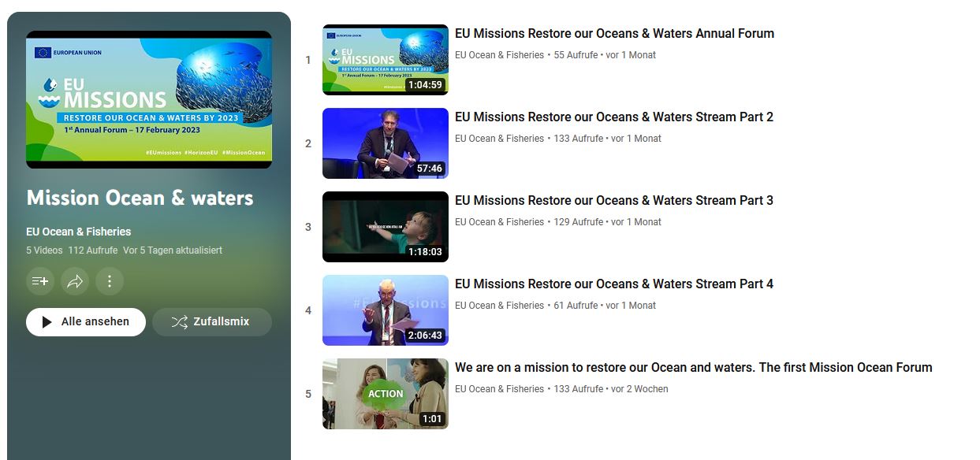Start shuffle with the Zufallsmix button

[212, 322]
